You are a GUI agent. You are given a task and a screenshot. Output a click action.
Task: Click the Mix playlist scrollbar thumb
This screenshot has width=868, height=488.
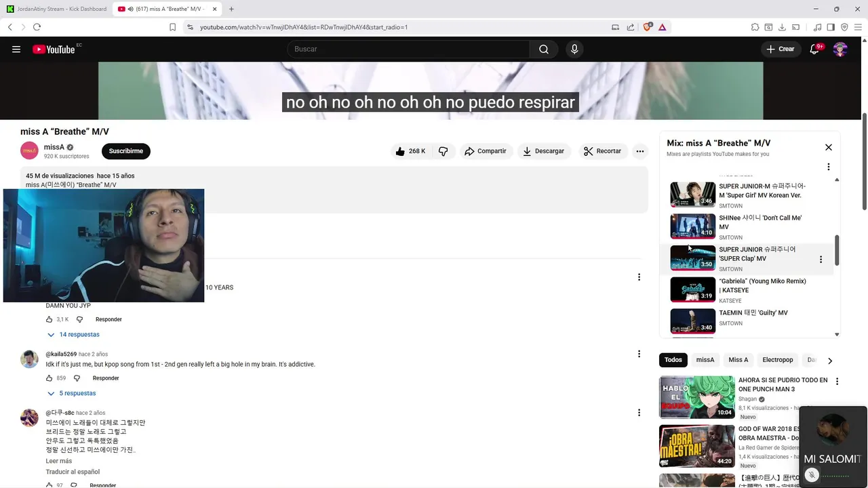click(837, 251)
